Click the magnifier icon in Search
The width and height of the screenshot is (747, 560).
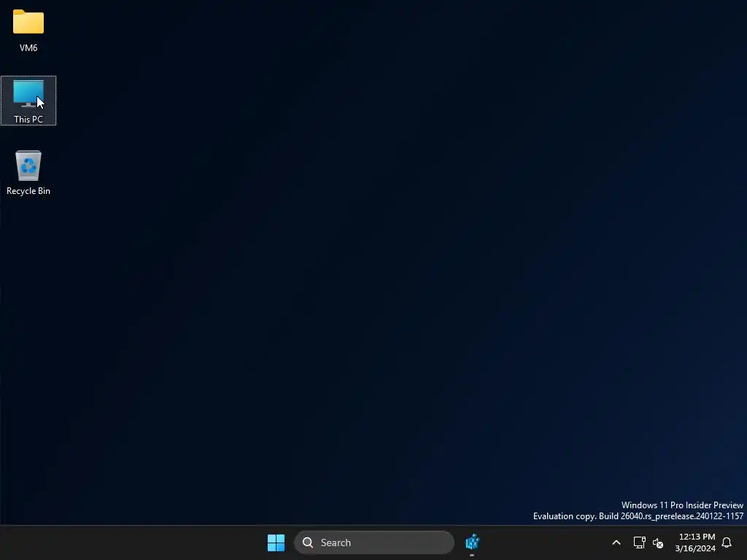tap(308, 542)
